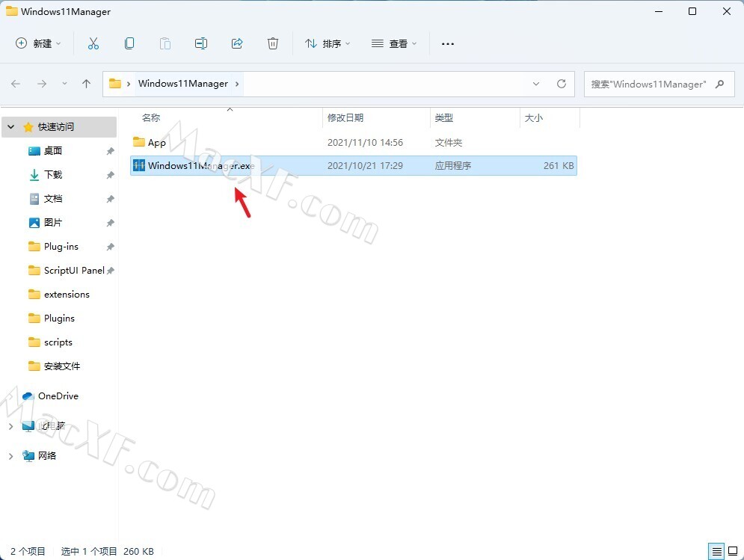This screenshot has width=744, height=560.
Task: Click pin icon next to 文档
Action: 110,198
